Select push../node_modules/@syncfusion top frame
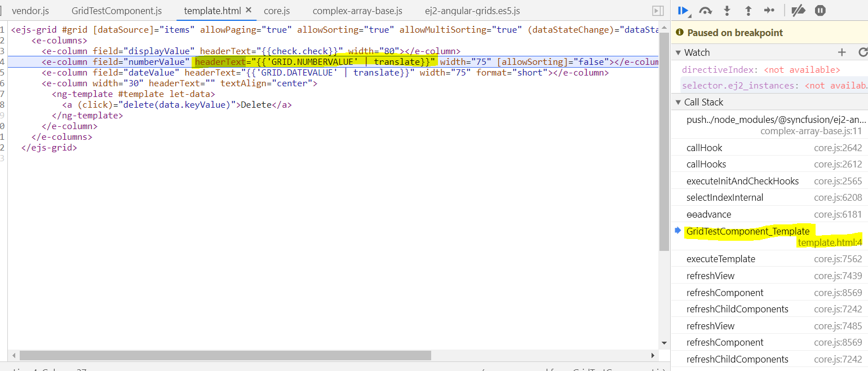The width and height of the screenshot is (868, 371). click(x=769, y=125)
